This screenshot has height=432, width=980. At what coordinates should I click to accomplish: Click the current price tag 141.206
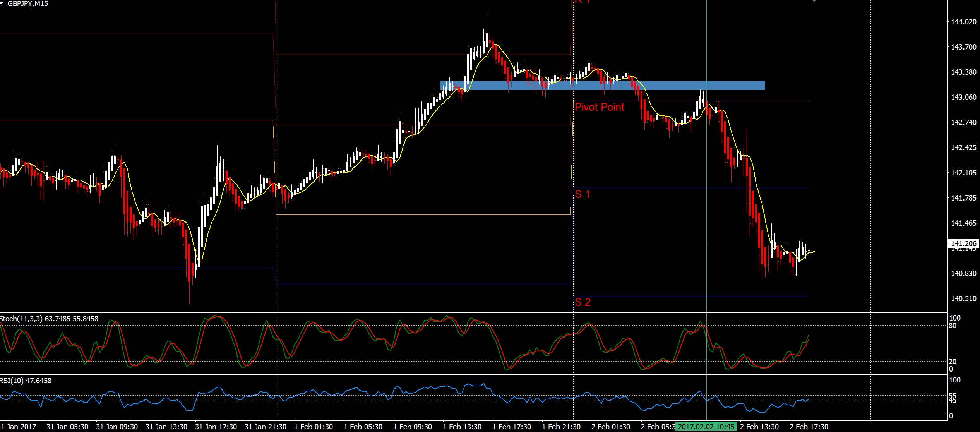[x=963, y=243]
